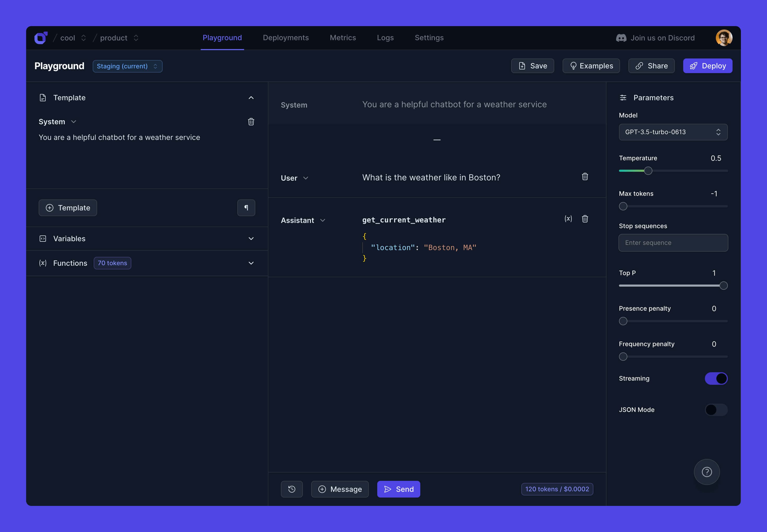Open conversation history with the clock icon

pos(292,489)
